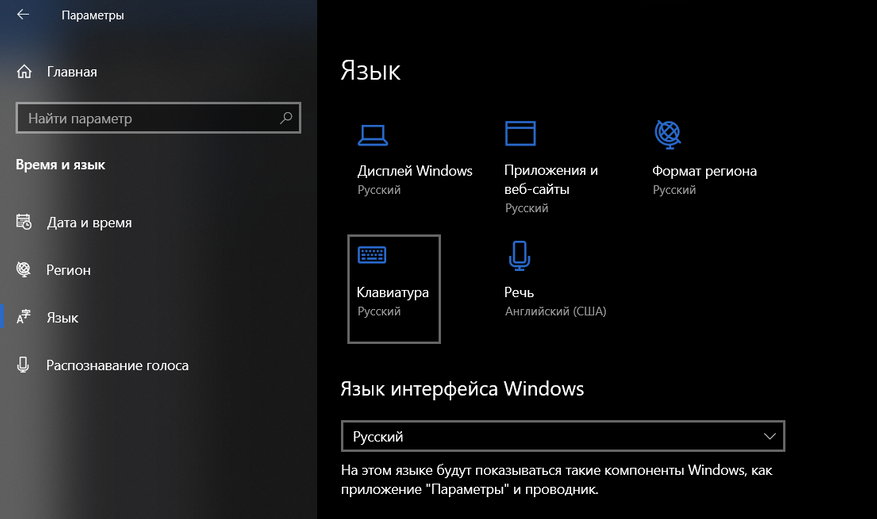Viewport: 877px width, 519px height.
Task: Click the Английский (США) text under Речь
Action: [x=555, y=312]
